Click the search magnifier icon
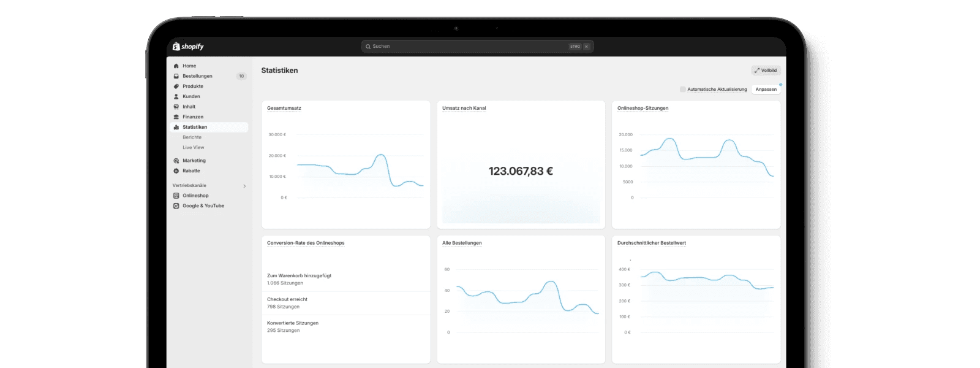Image resolution: width=980 pixels, height=368 pixels. (368, 47)
